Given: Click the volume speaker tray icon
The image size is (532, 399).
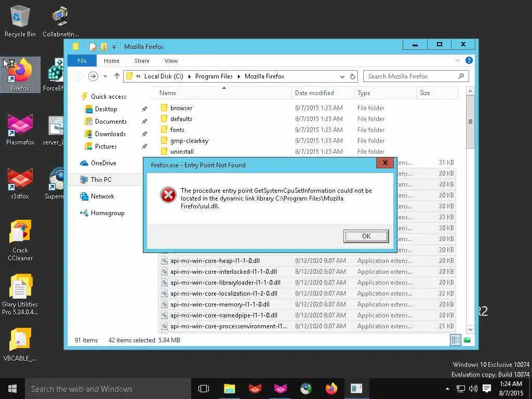Looking at the screenshot, I should [x=473, y=389].
